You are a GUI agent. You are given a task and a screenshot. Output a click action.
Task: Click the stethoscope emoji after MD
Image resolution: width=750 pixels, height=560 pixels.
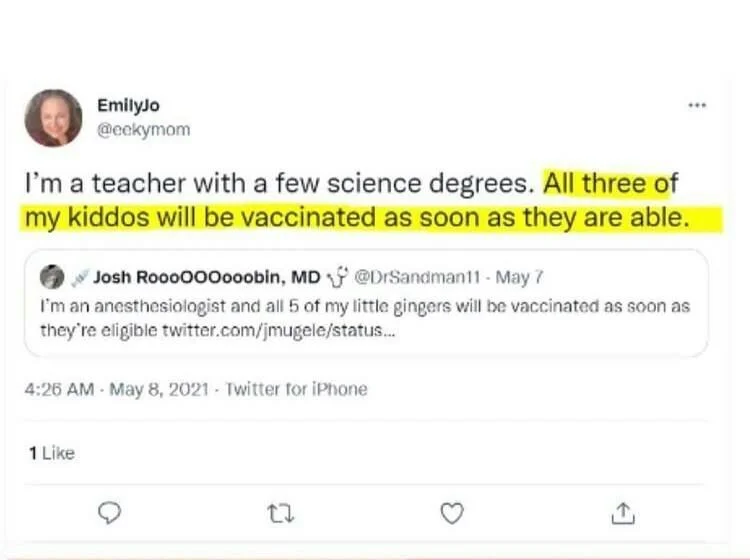335,276
